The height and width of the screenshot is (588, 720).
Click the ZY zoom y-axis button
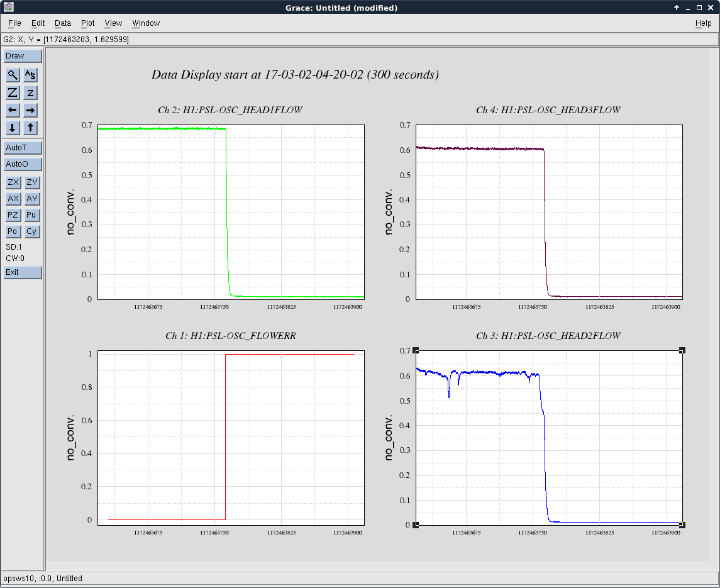pos(31,182)
